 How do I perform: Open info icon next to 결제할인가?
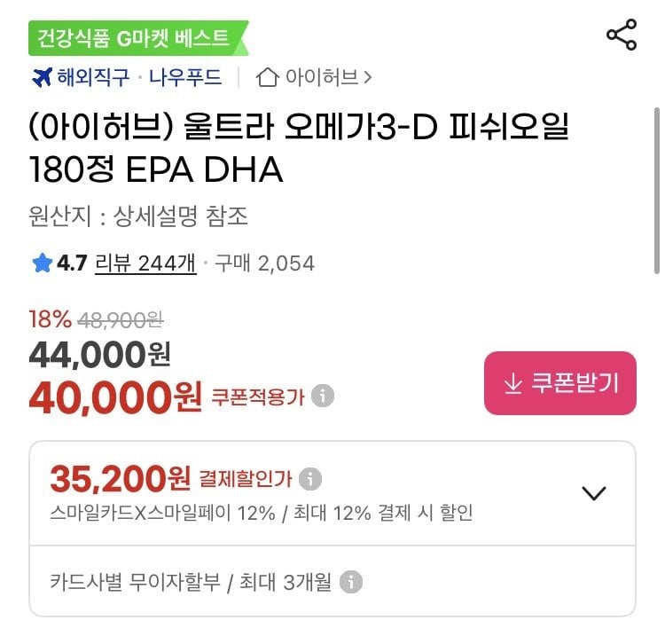(309, 479)
